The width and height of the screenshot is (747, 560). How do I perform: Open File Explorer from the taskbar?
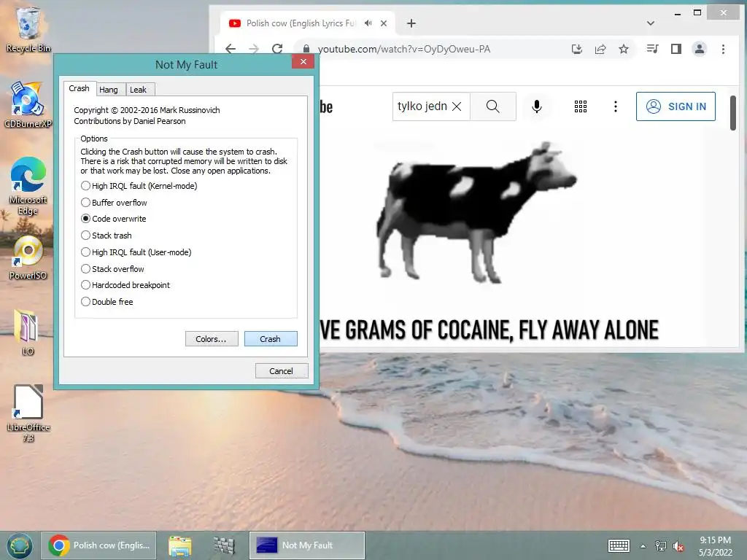click(x=180, y=546)
